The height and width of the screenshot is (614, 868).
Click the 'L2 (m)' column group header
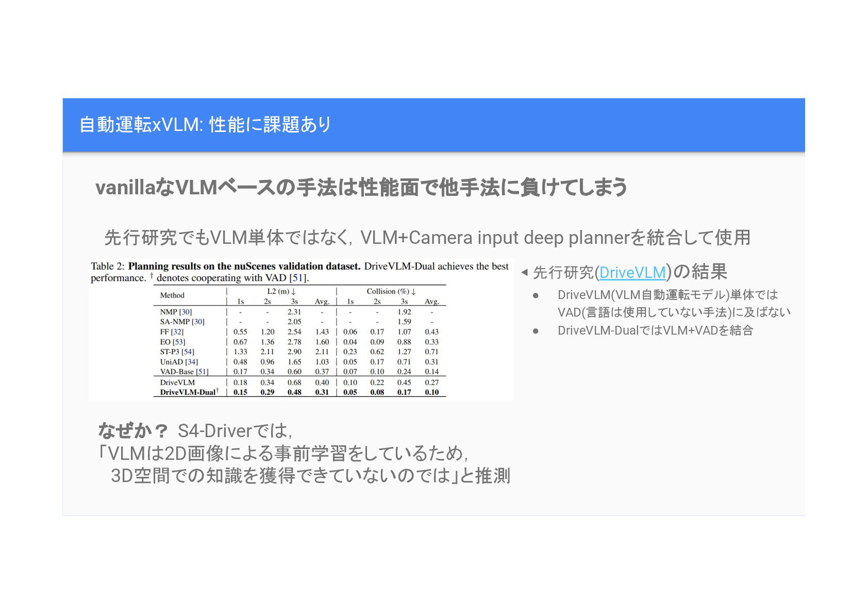[x=281, y=291]
